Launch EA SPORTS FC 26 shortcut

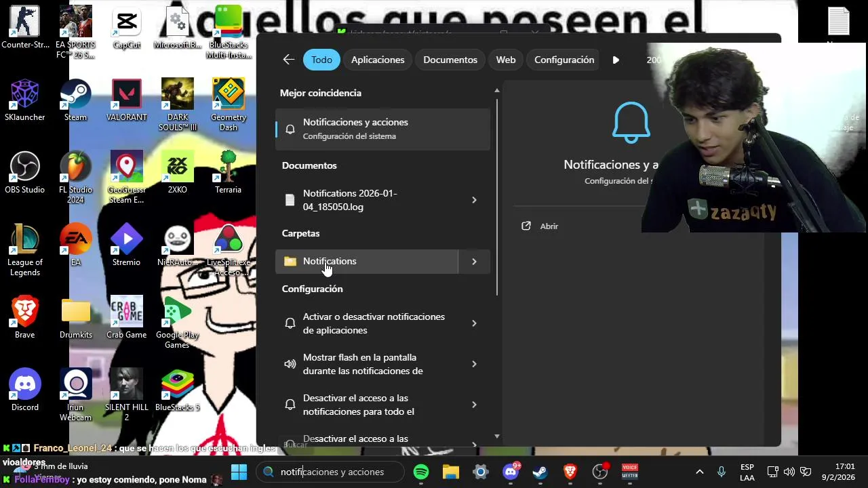click(75, 32)
